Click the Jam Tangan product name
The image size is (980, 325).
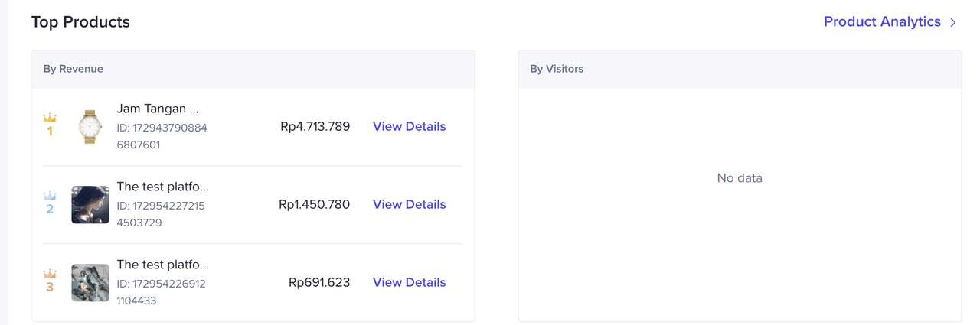(x=158, y=109)
